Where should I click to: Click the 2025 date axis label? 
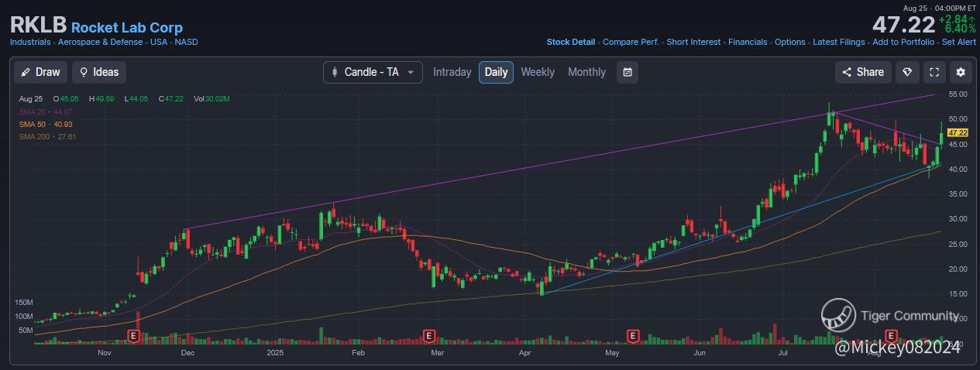[x=277, y=352]
